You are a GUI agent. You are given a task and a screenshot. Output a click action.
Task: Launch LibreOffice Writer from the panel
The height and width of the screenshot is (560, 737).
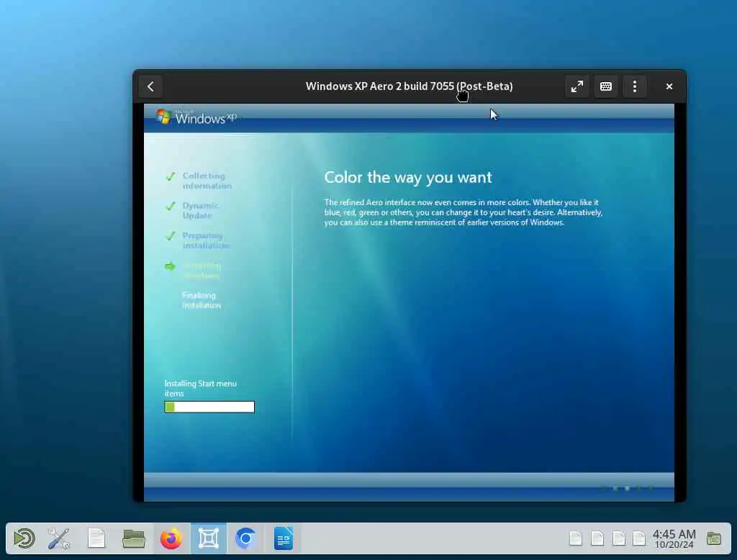coord(284,538)
